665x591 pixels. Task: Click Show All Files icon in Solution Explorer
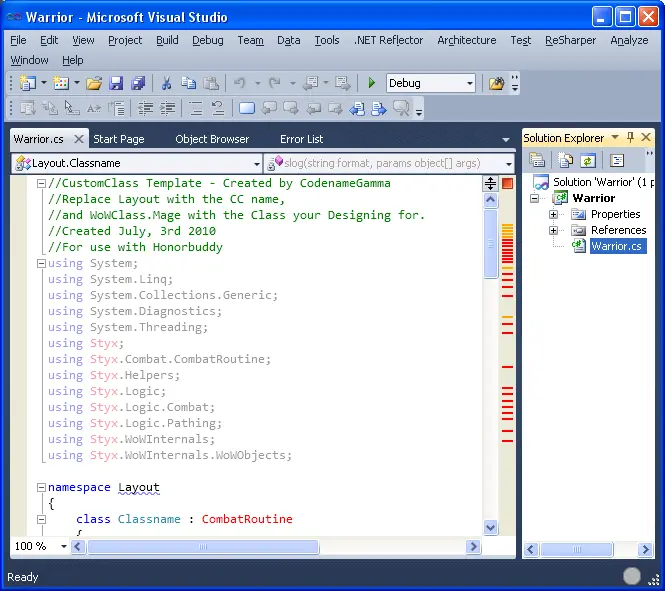(565, 160)
